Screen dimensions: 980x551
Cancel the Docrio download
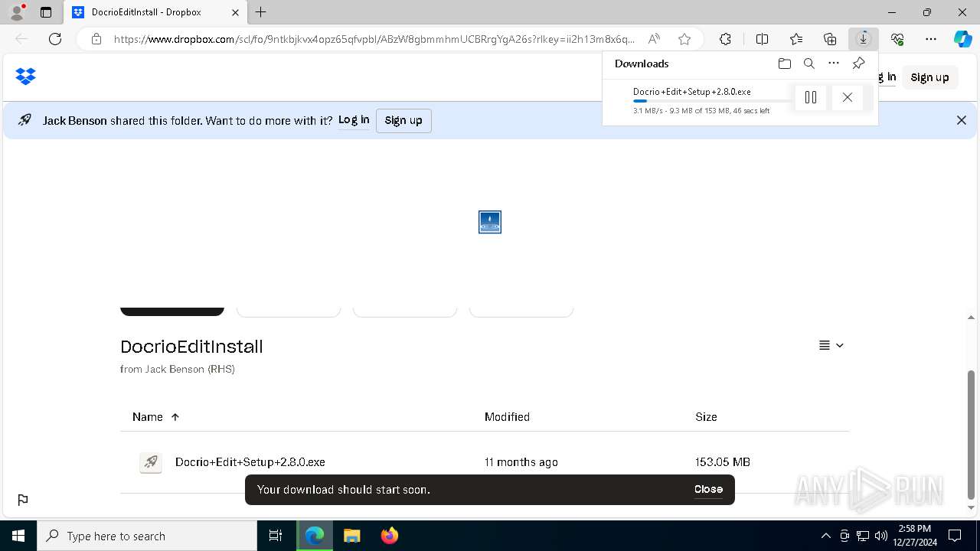pos(847,97)
